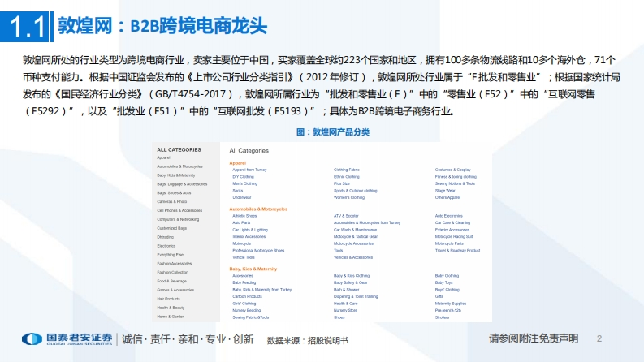Click Apparel in the left sidebar
The width and height of the screenshot is (644, 362).
tap(163, 157)
